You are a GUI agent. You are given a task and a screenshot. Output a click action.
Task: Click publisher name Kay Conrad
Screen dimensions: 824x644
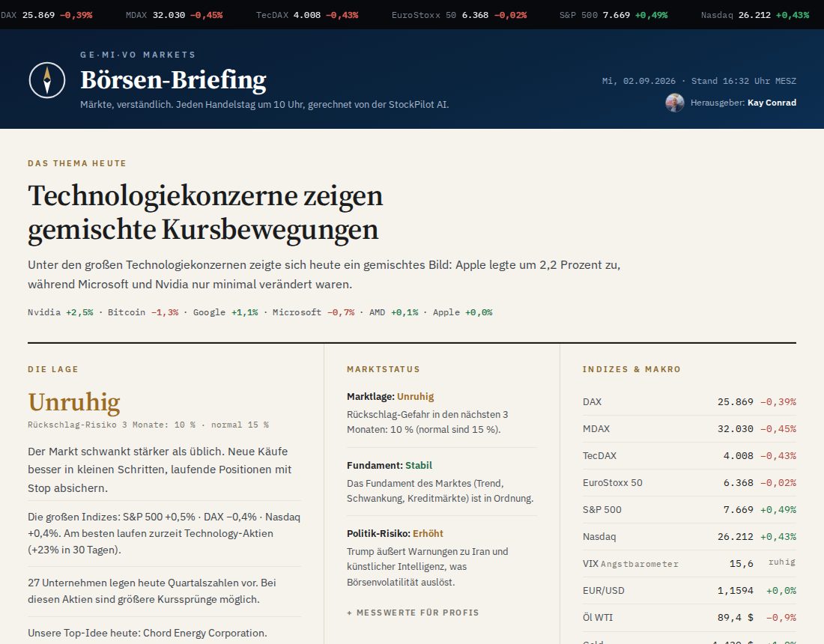tap(772, 103)
